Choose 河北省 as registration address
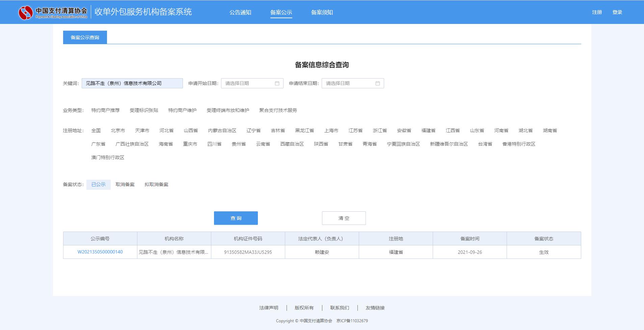The width and height of the screenshot is (644, 330). (166, 130)
